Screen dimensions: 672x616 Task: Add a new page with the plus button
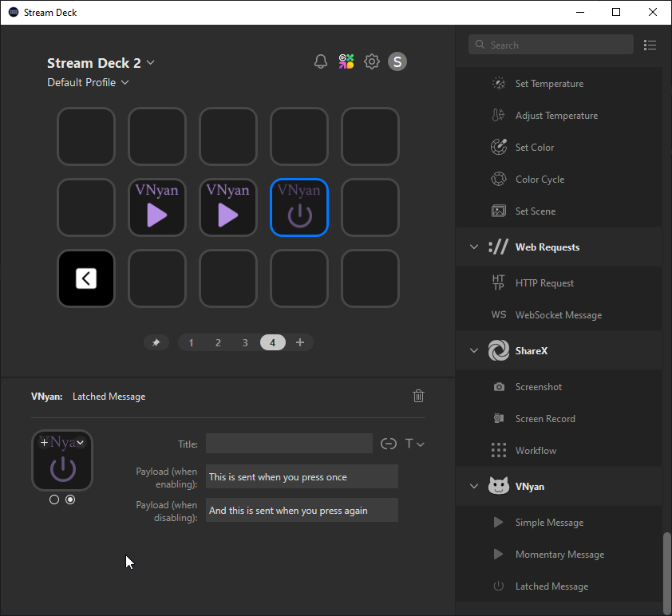(x=300, y=342)
